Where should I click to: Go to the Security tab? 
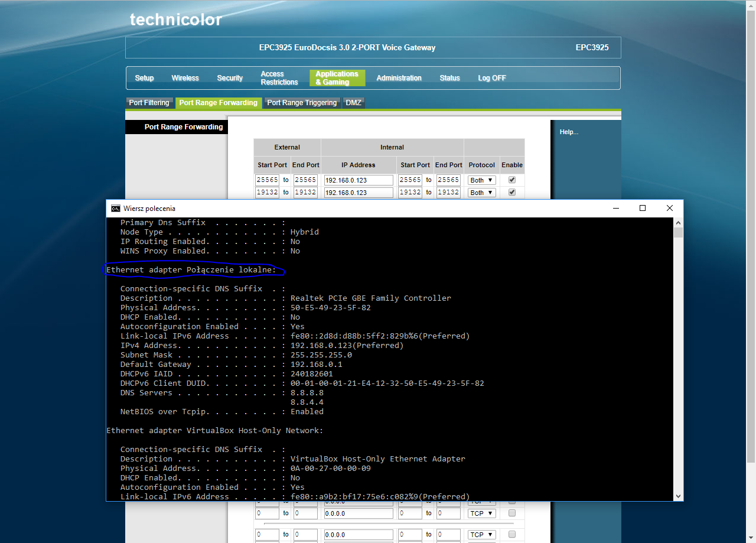pyautogui.click(x=230, y=78)
